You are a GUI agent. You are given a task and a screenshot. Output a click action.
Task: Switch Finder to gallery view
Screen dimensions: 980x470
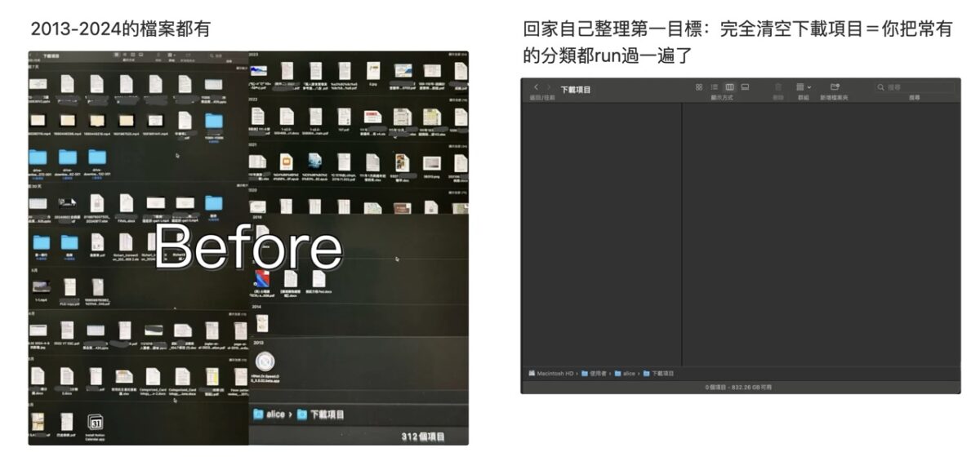(x=745, y=87)
